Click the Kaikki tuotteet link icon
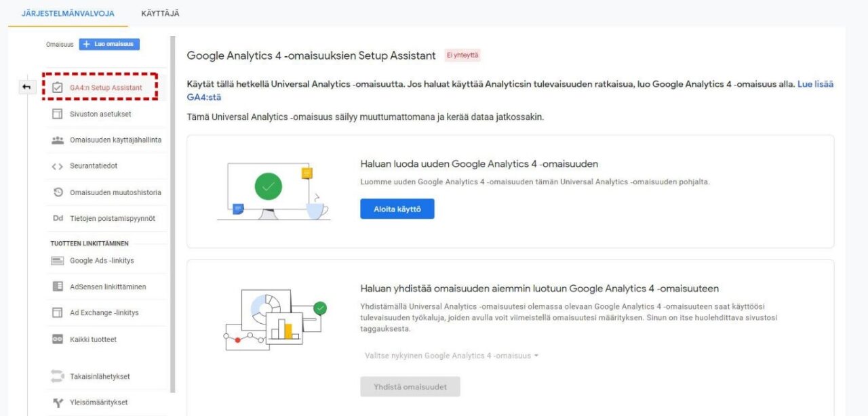The width and height of the screenshot is (868, 416). [x=58, y=339]
